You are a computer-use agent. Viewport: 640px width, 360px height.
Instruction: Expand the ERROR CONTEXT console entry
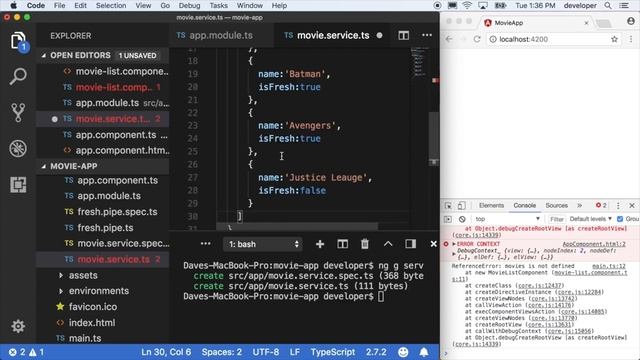(x=454, y=244)
